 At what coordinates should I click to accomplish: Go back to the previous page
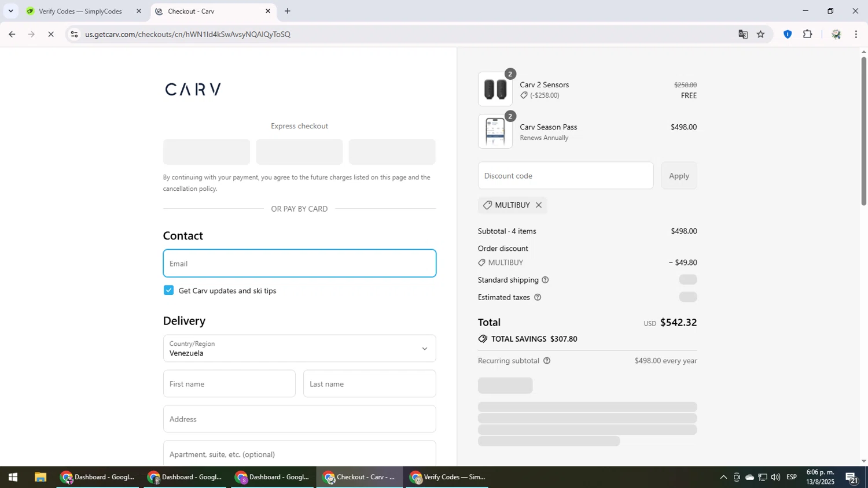tap(12, 34)
